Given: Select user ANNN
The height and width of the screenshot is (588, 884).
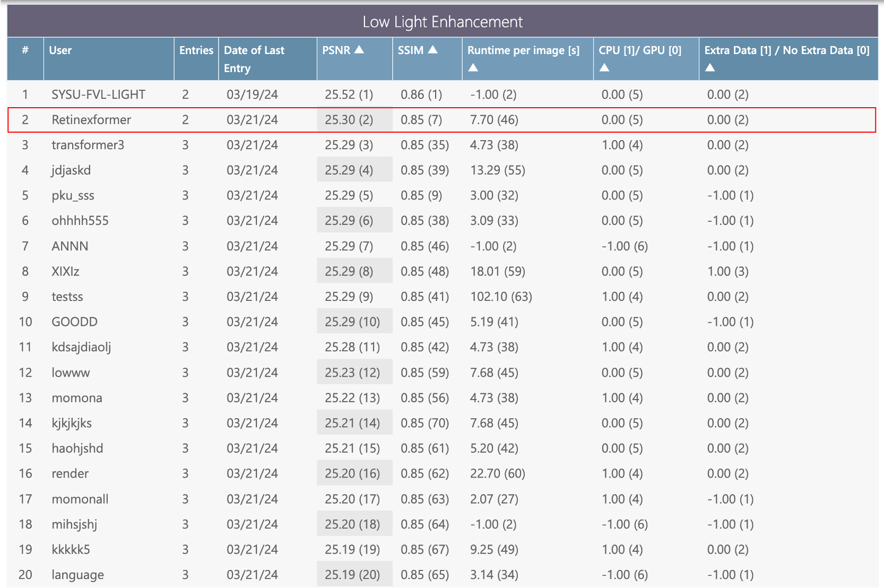Looking at the screenshot, I should point(70,246).
